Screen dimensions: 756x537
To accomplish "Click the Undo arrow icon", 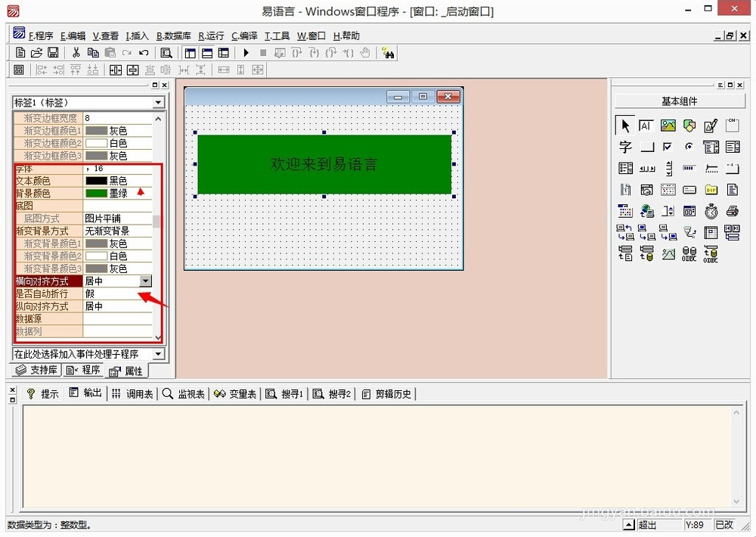I will click(x=144, y=53).
